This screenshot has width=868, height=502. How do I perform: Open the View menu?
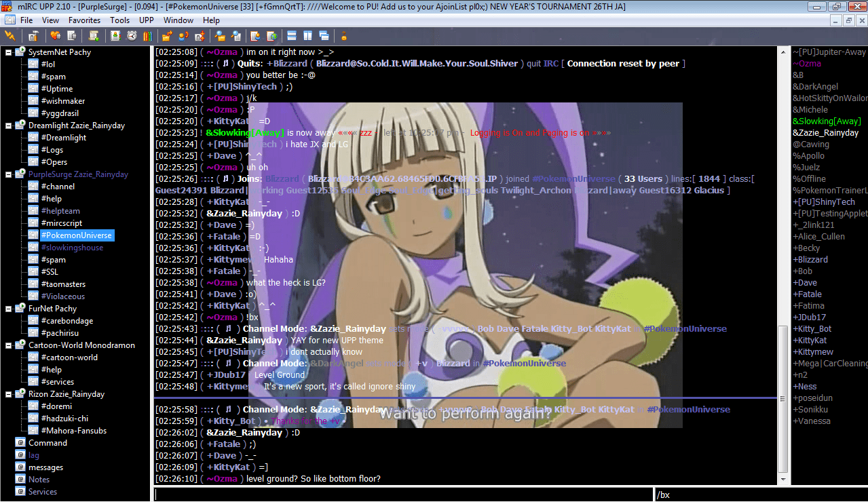coord(51,20)
